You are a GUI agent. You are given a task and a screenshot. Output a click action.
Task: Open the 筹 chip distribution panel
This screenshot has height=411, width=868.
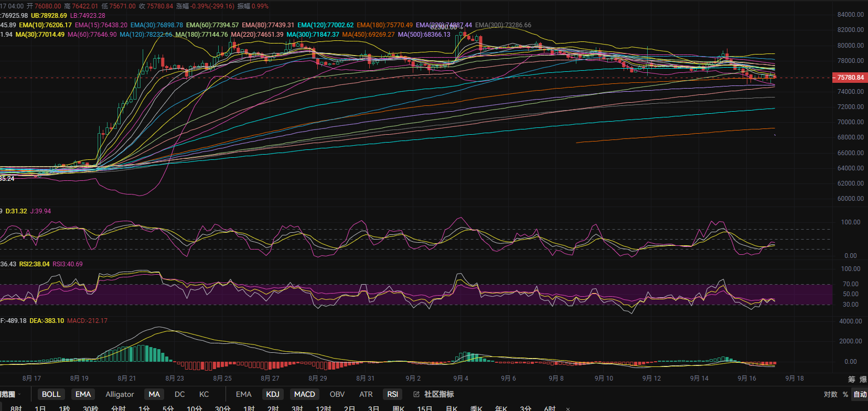[x=852, y=379]
